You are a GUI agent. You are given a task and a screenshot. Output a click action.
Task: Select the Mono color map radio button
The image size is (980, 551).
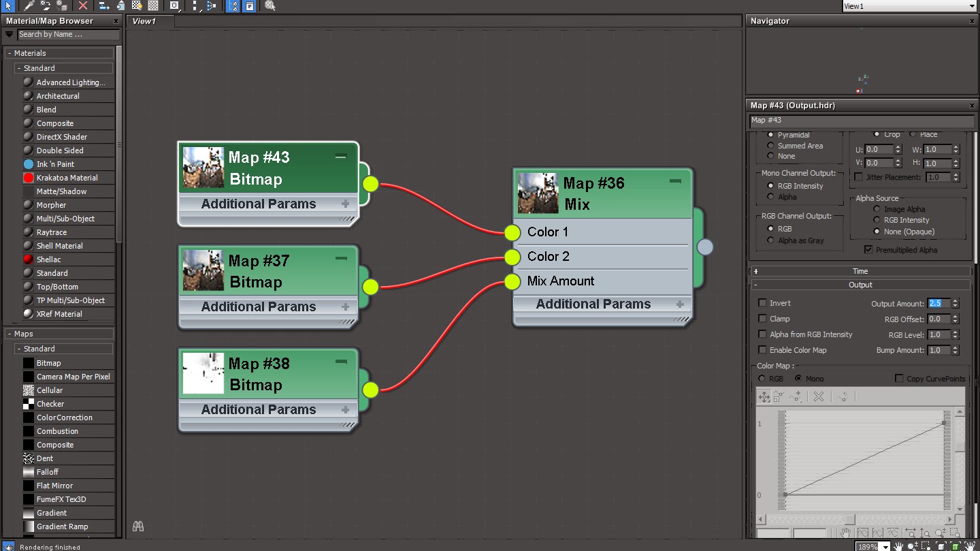798,379
